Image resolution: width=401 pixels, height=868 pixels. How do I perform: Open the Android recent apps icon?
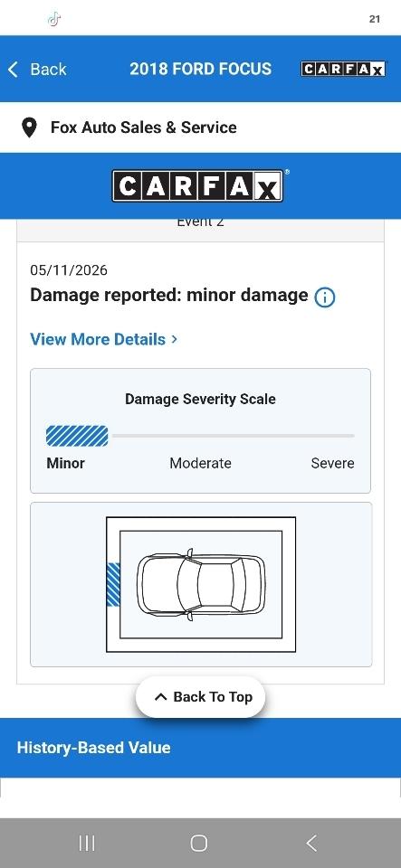tap(87, 843)
